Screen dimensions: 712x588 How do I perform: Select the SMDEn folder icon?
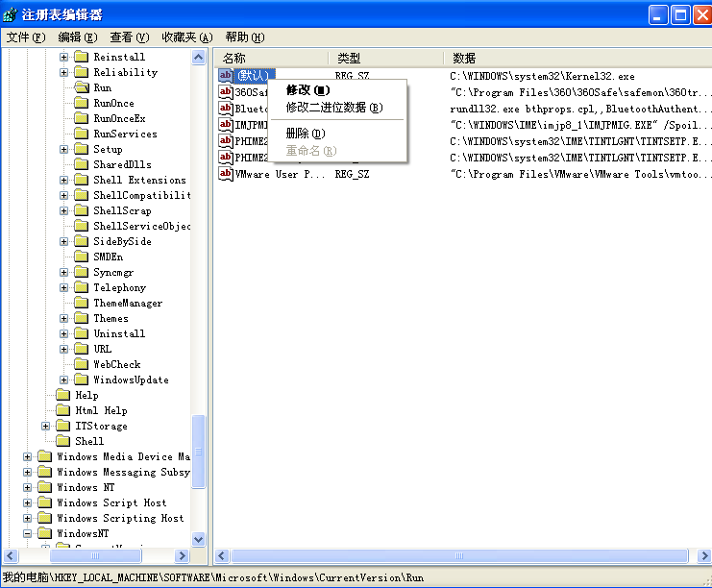click(82, 257)
